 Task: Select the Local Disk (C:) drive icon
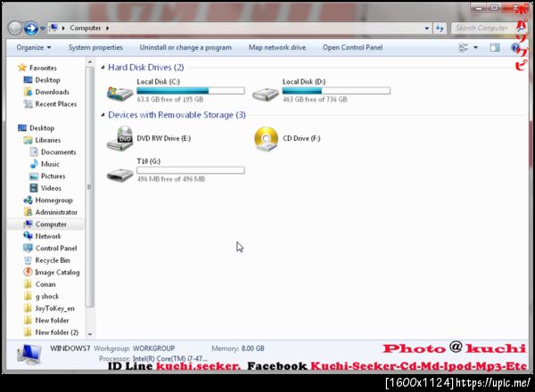[119, 93]
